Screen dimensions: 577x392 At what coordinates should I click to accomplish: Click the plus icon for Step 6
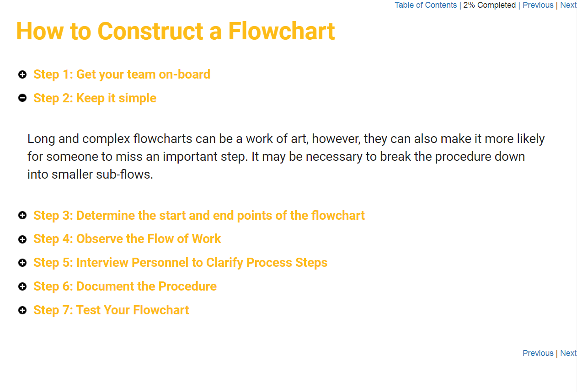[22, 286]
